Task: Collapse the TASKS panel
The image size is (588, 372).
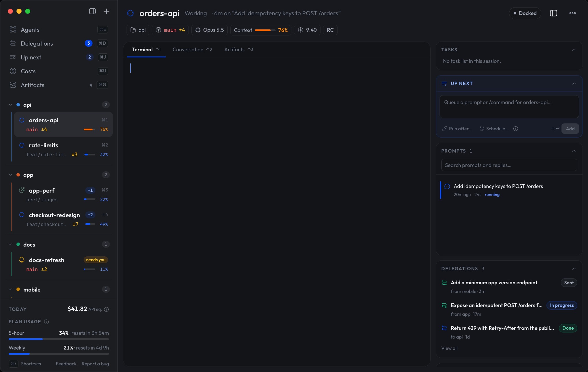Action: click(x=574, y=50)
